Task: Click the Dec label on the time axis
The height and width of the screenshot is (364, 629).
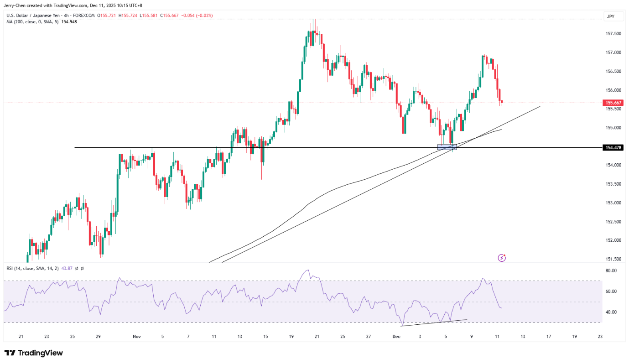Action: tap(395, 337)
